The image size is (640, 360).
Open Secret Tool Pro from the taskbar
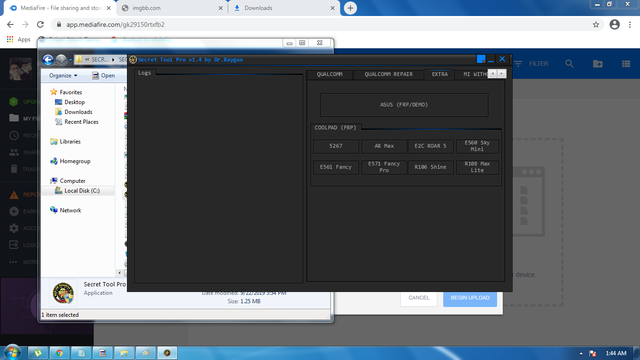(x=167, y=353)
